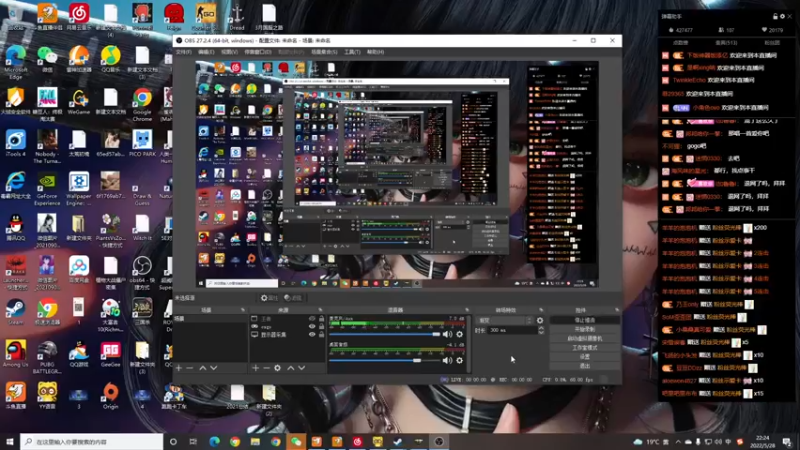Open the Among Us desktop shortcut

click(x=15, y=354)
